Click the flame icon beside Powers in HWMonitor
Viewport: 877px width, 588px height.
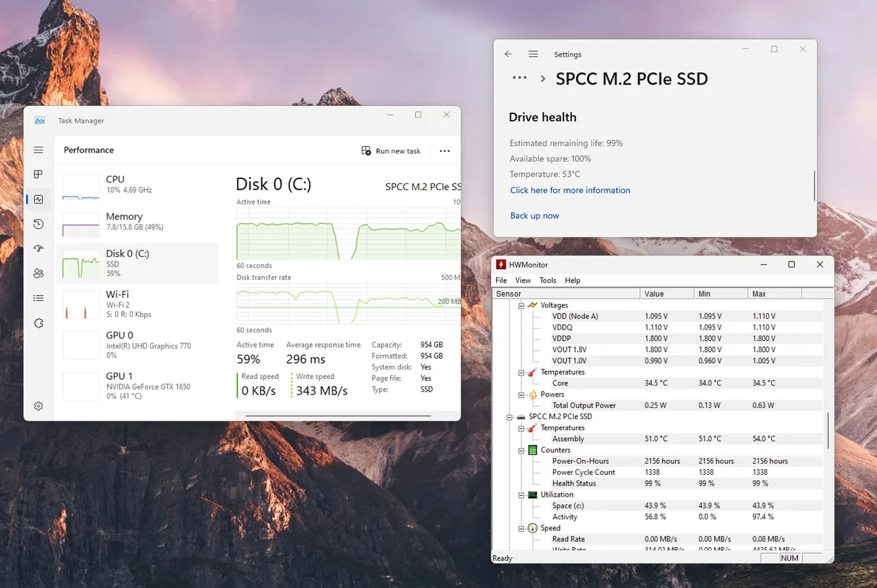[532, 394]
